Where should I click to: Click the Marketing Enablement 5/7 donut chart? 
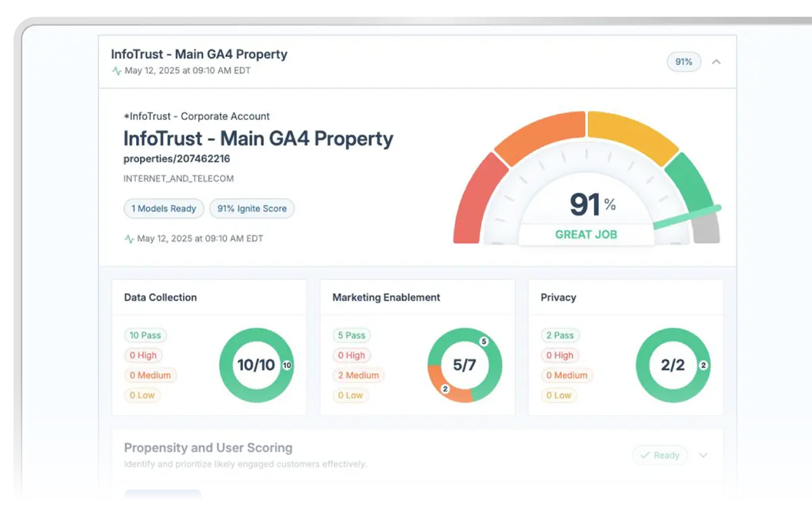(464, 366)
